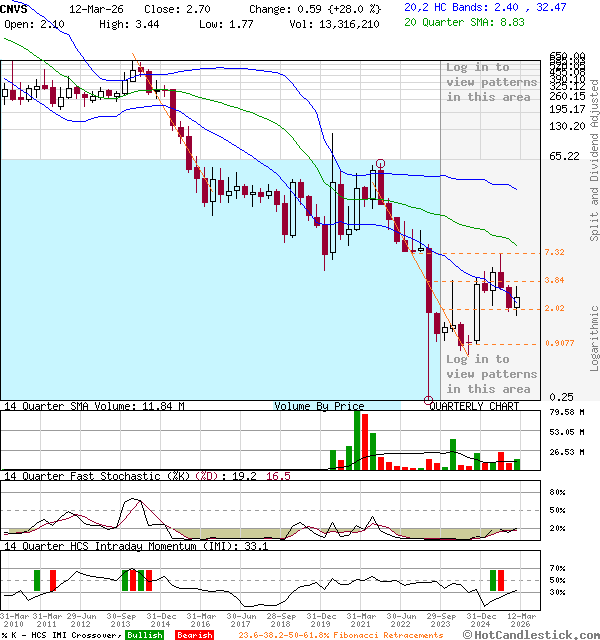
Task: Click the red Bearish legend box
Action: (x=194, y=635)
